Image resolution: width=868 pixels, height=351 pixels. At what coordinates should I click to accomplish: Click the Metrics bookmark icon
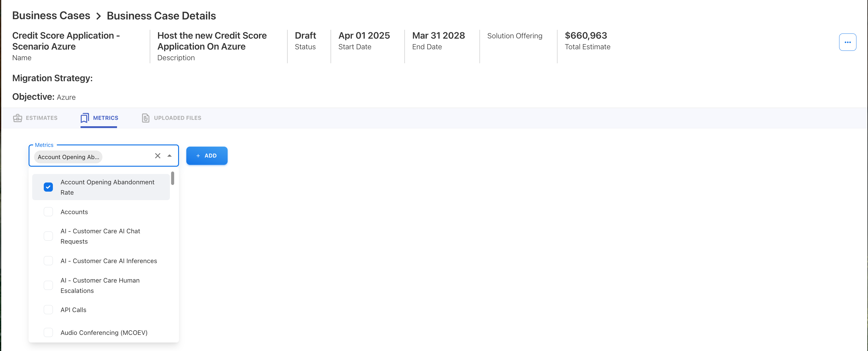pyautogui.click(x=84, y=118)
